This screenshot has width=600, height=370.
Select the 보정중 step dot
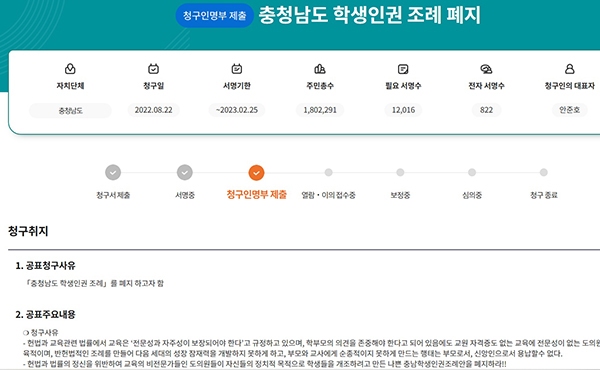400,173
